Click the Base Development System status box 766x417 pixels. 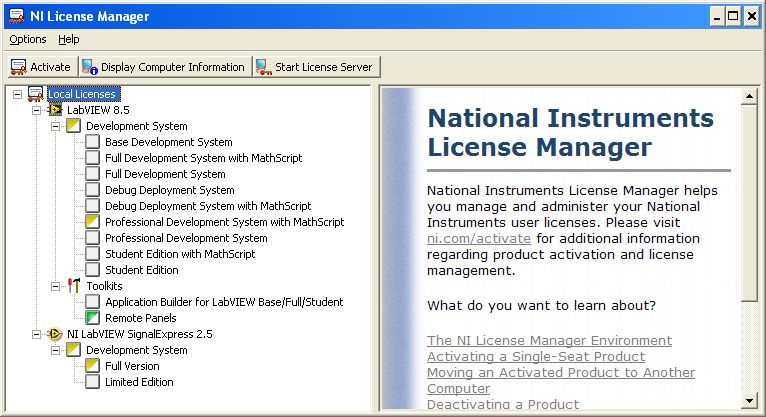point(92,142)
